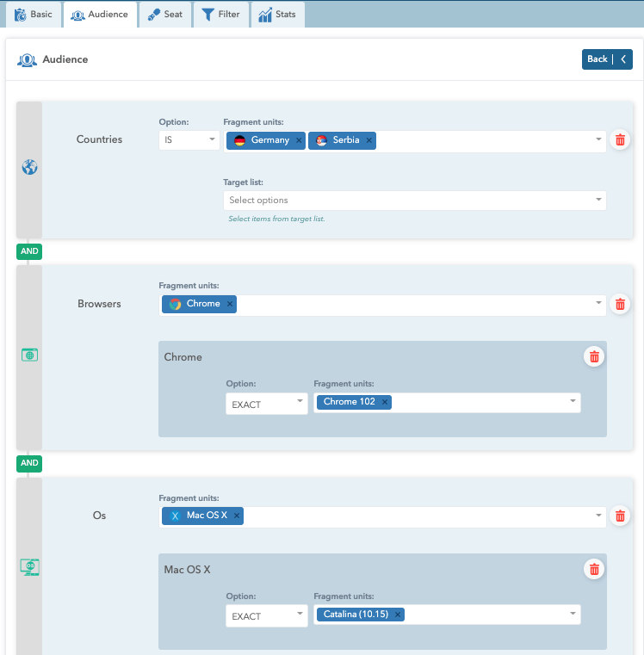Click the browser window icon beside Browsers
The width and height of the screenshot is (644, 655).
[x=29, y=355]
